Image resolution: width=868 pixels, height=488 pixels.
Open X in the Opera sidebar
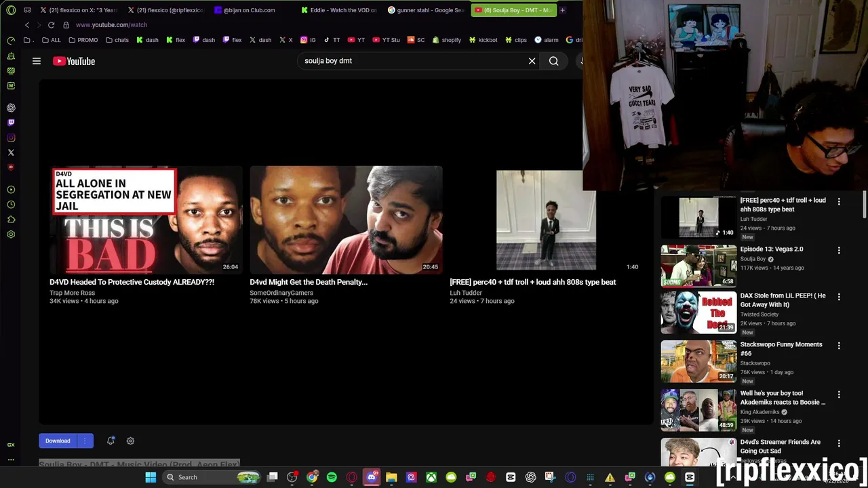click(11, 152)
